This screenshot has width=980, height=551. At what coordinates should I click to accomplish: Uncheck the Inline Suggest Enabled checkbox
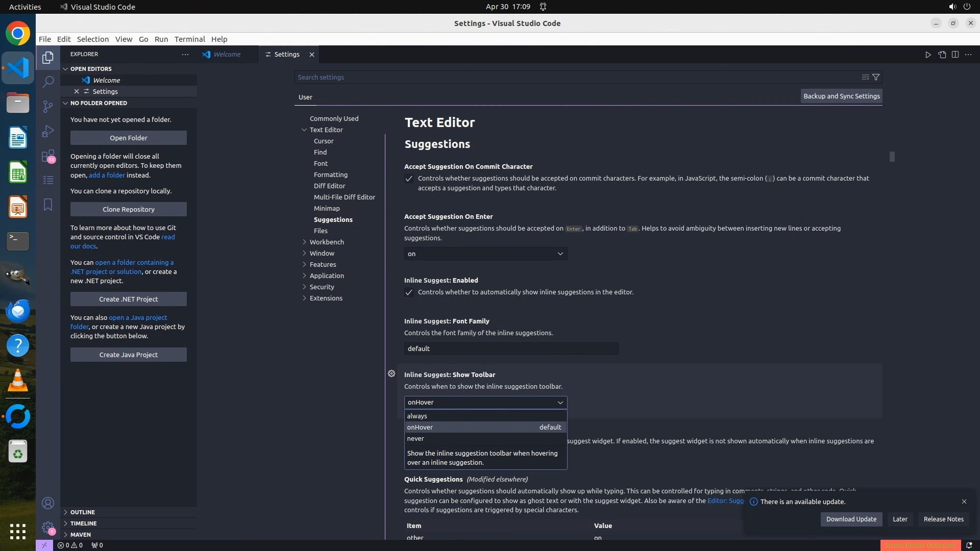point(409,292)
